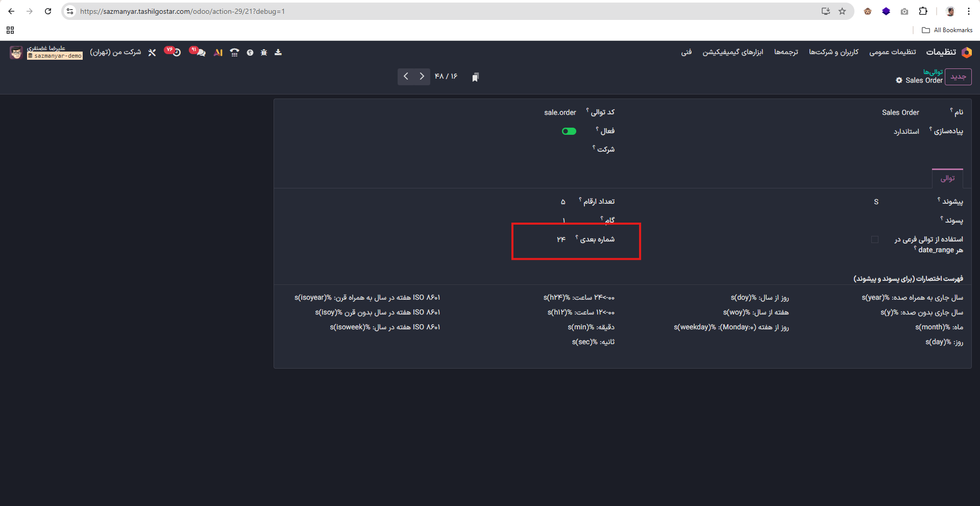Toggle the Active (فعال) switch off
The height and width of the screenshot is (506, 980).
tap(569, 131)
